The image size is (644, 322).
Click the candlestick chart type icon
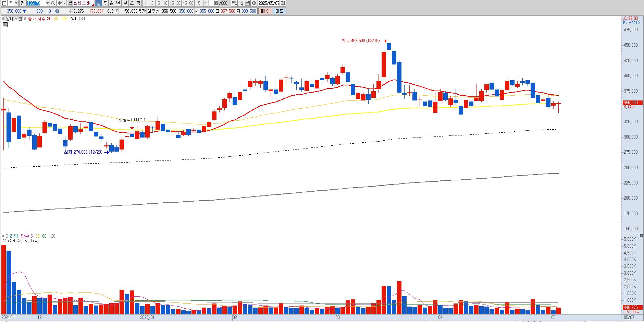(234, 3)
